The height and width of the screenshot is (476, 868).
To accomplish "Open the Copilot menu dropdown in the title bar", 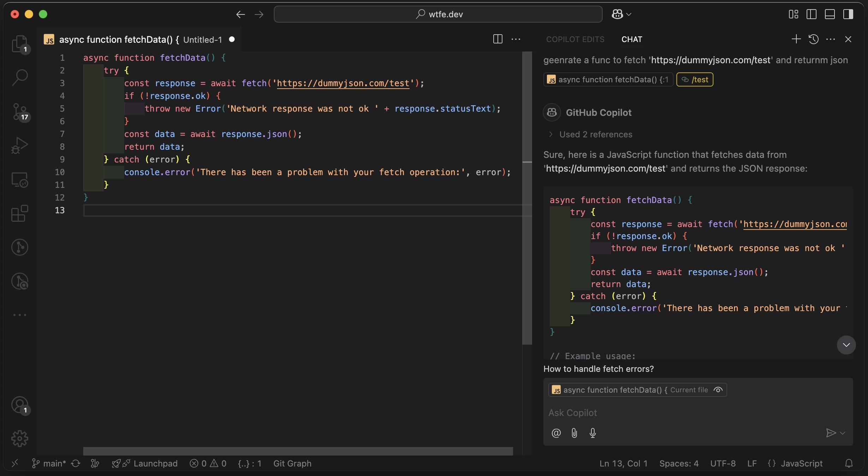I will point(628,14).
